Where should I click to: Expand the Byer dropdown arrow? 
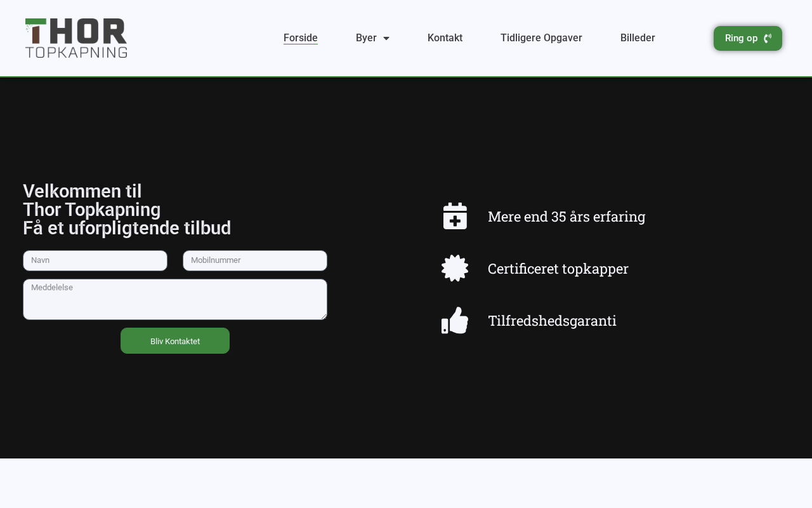386,38
